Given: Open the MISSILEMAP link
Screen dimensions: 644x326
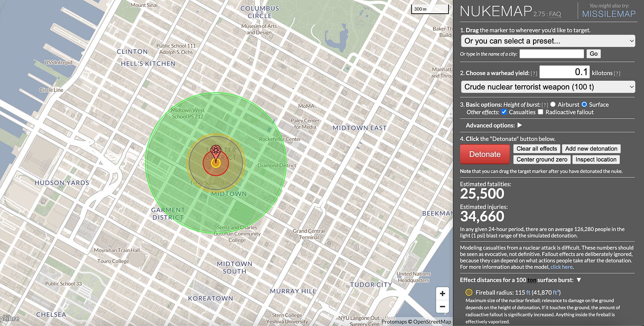Looking at the screenshot, I should click(x=609, y=14).
